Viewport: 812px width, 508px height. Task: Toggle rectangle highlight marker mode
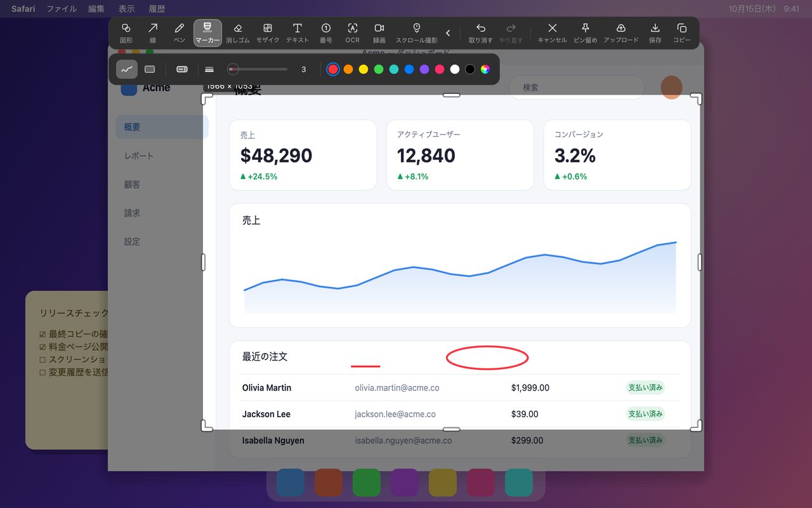click(x=150, y=69)
